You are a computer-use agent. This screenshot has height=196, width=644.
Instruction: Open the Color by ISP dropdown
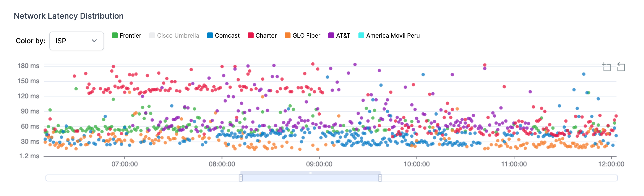coord(77,41)
